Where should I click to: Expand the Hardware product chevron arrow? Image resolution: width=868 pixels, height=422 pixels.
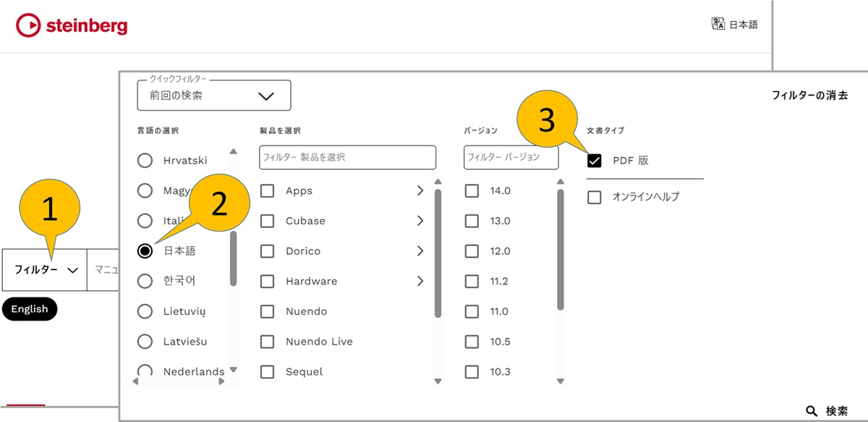tap(420, 281)
